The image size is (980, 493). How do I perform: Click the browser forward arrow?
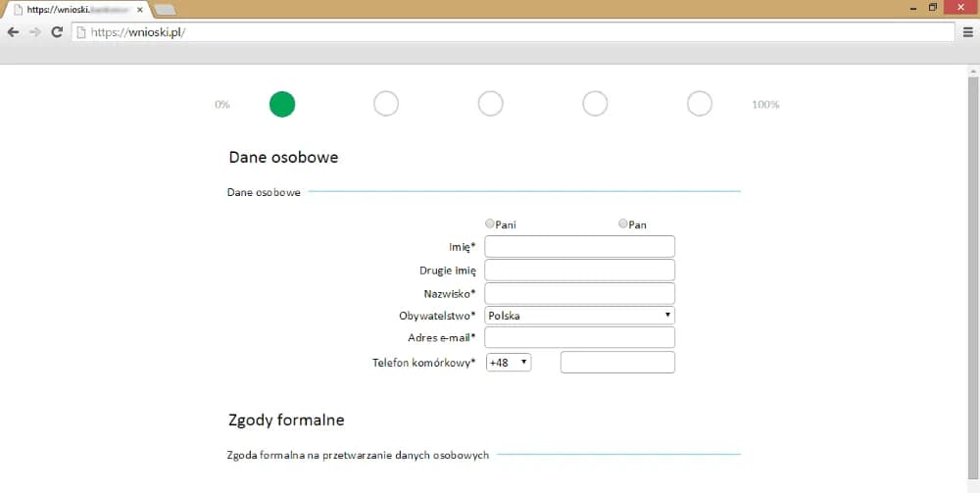pyautogui.click(x=35, y=31)
